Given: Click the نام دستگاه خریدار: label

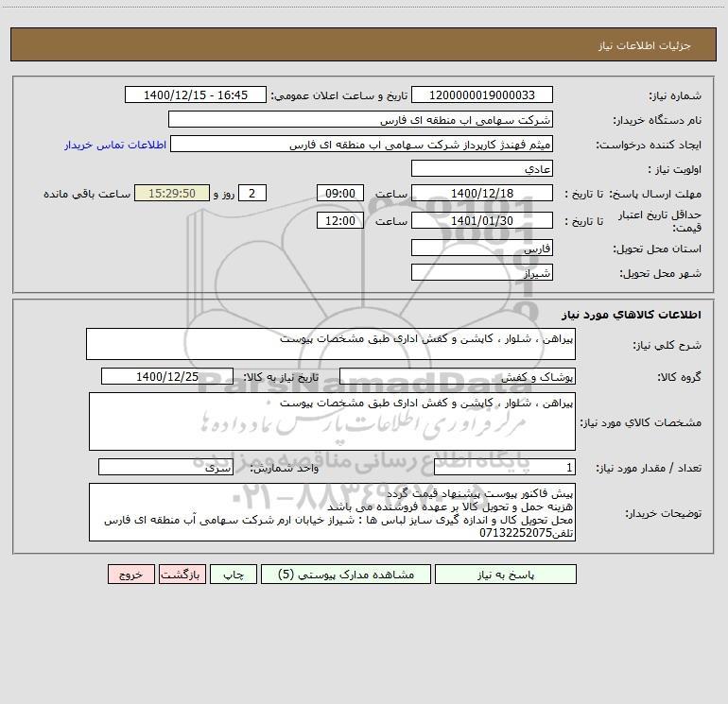Looking at the screenshot, I should [x=657, y=121].
